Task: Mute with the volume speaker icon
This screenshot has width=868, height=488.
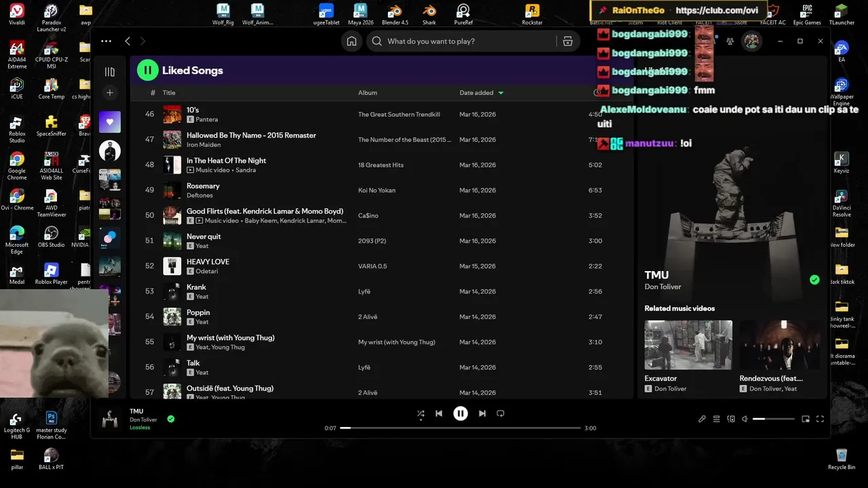Action: coord(745,419)
